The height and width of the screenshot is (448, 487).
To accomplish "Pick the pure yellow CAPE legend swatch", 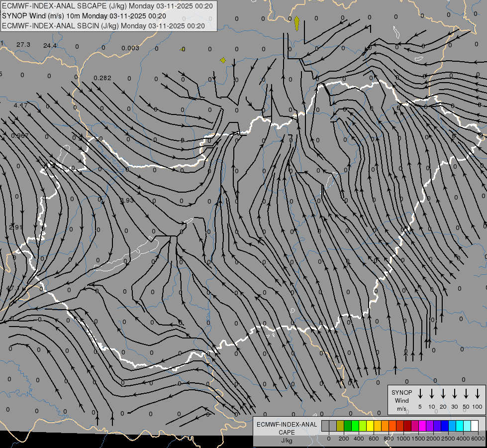I will (370, 426).
